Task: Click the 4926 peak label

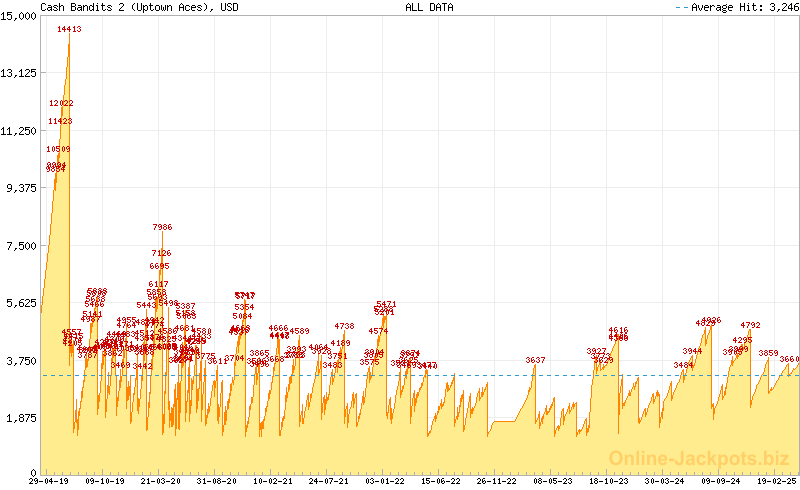Action: coord(711,321)
